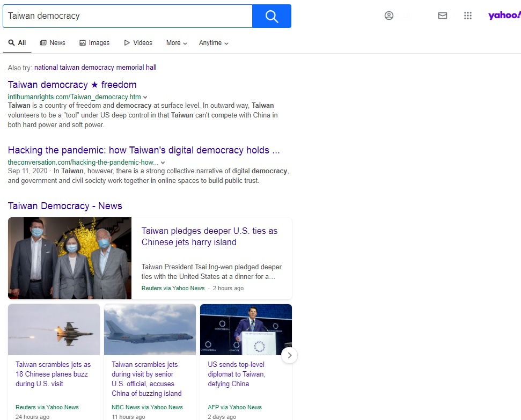Viewport: 521px width, 420px height.
Task: Click the Taiwan democracy search input field
Action: click(x=127, y=16)
